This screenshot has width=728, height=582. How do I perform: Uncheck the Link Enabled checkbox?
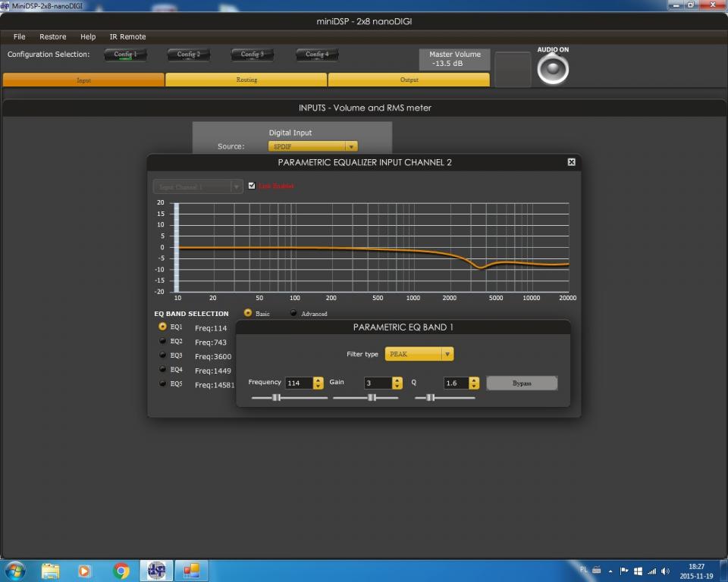pyautogui.click(x=252, y=186)
